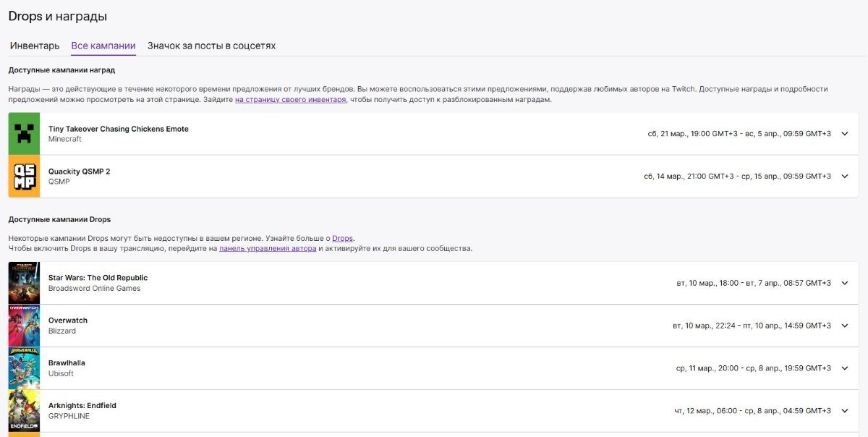Click the Minecraft creeper campaign icon
The image size is (868, 437).
tap(24, 134)
